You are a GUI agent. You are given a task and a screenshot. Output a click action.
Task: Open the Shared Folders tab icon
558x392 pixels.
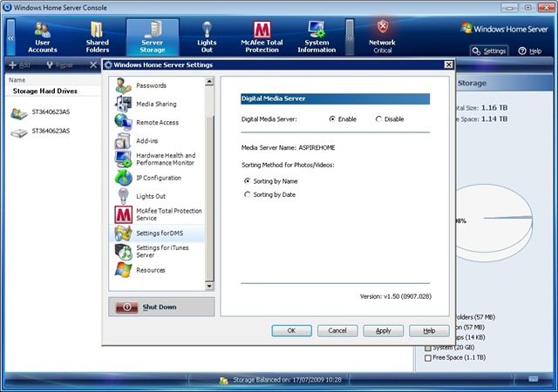point(97,30)
